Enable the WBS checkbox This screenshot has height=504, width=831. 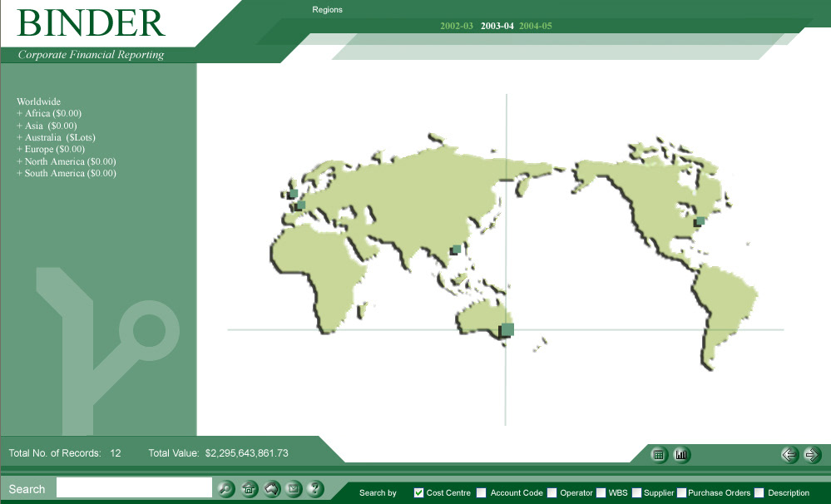(x=601, y=493)
